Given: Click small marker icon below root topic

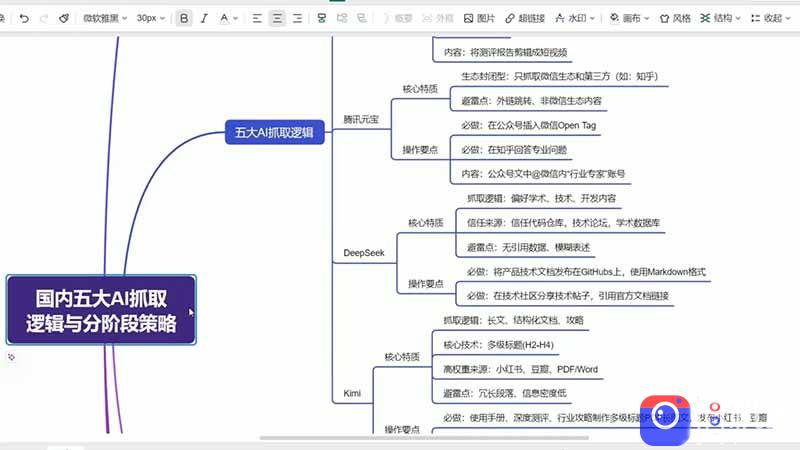Looking at the screenshot, I should [11, 357].
